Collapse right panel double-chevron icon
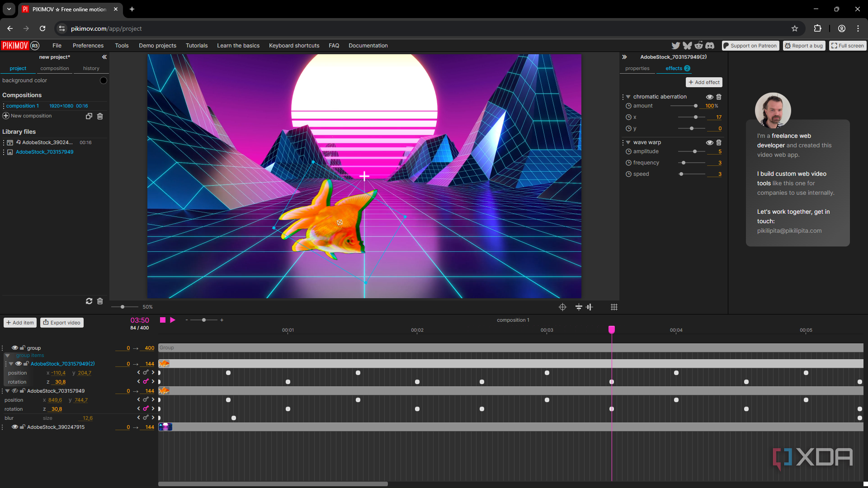 point(624,57)
